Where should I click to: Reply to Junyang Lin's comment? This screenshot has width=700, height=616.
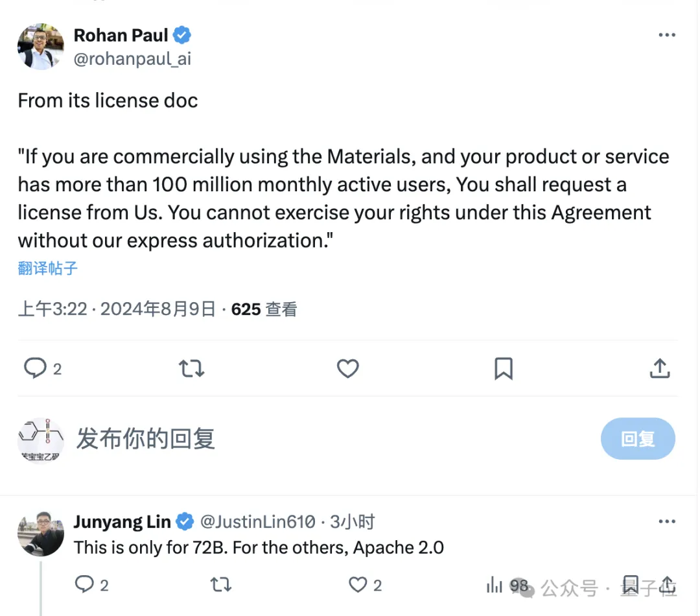(x=85, y=585)
